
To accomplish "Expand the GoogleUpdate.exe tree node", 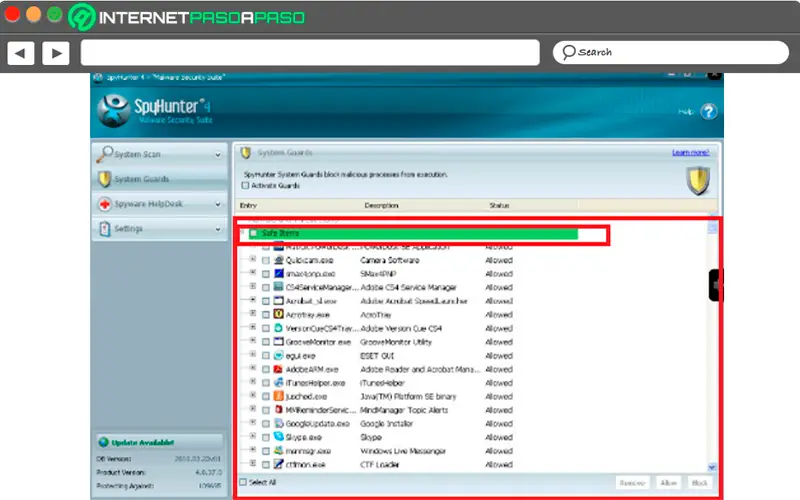I will 253,422.
